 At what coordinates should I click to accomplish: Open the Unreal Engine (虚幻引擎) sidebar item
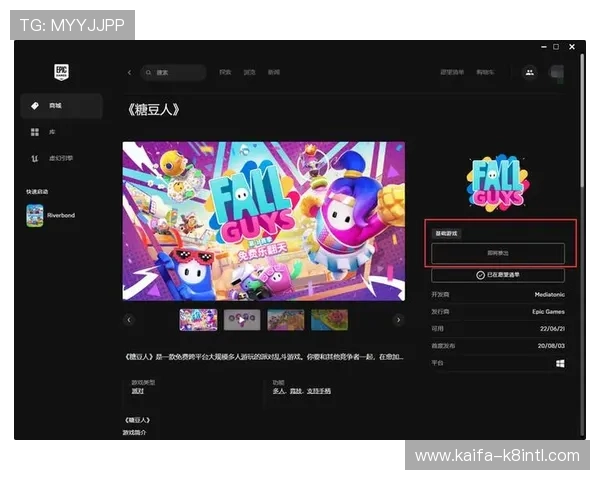(x=61, y=158)
